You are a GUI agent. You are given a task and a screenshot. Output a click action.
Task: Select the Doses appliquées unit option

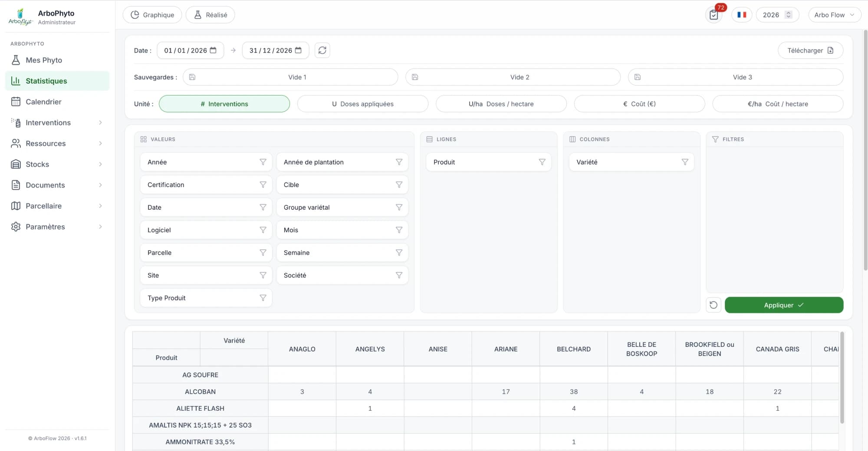[x=363, y=104]
